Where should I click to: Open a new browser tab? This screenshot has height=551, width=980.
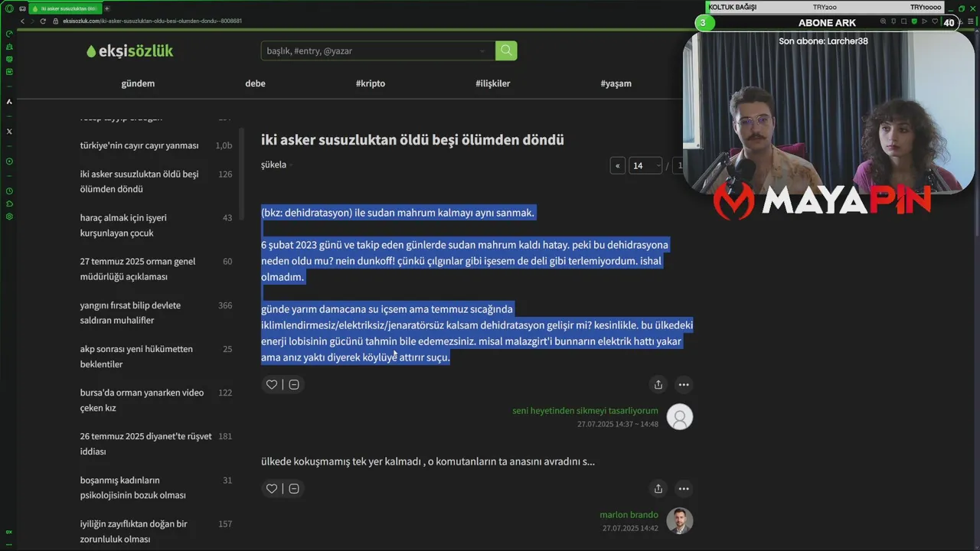[106, 8]
